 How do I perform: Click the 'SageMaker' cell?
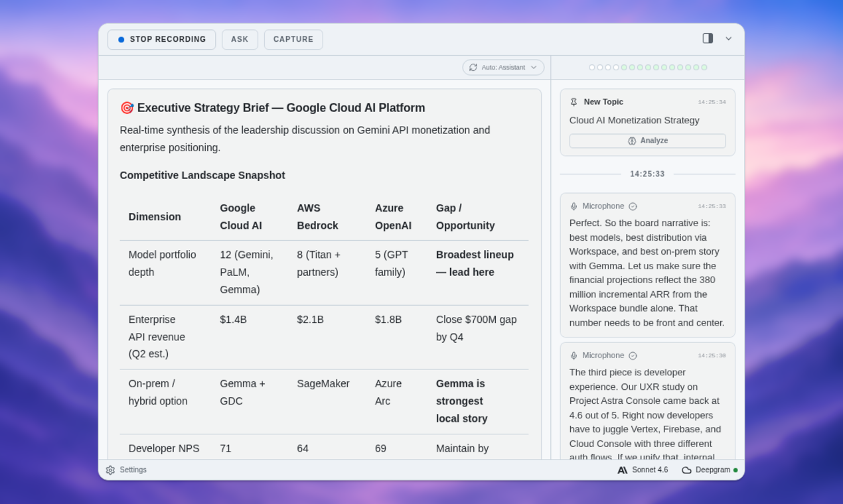[x=323, y=384]
